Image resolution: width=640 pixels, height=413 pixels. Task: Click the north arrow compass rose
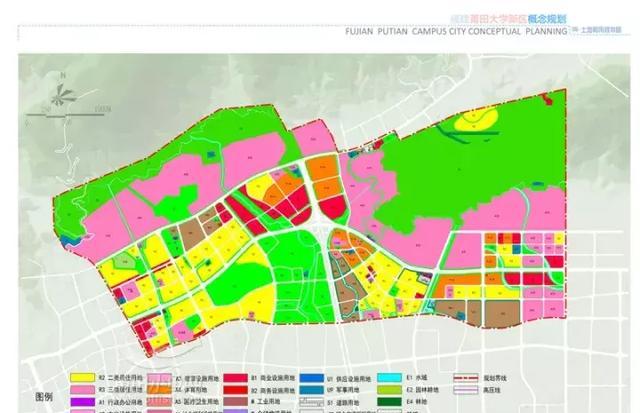(x=63, y=95)
